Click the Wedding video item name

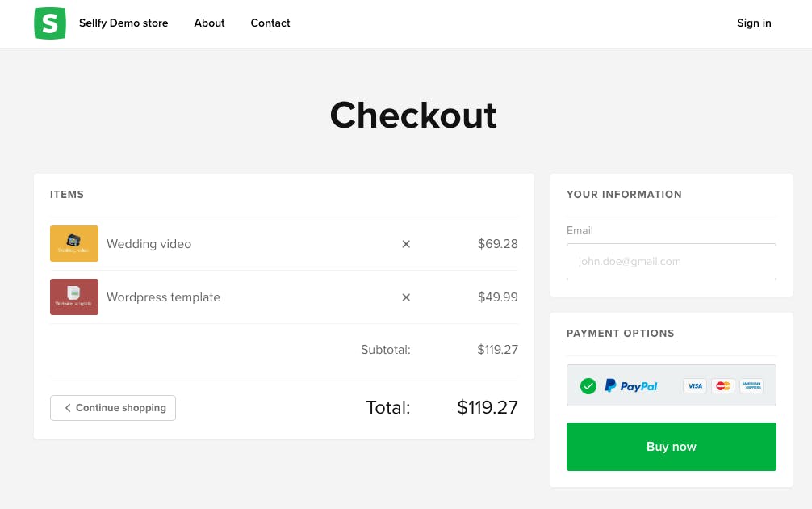click(149, 244)
